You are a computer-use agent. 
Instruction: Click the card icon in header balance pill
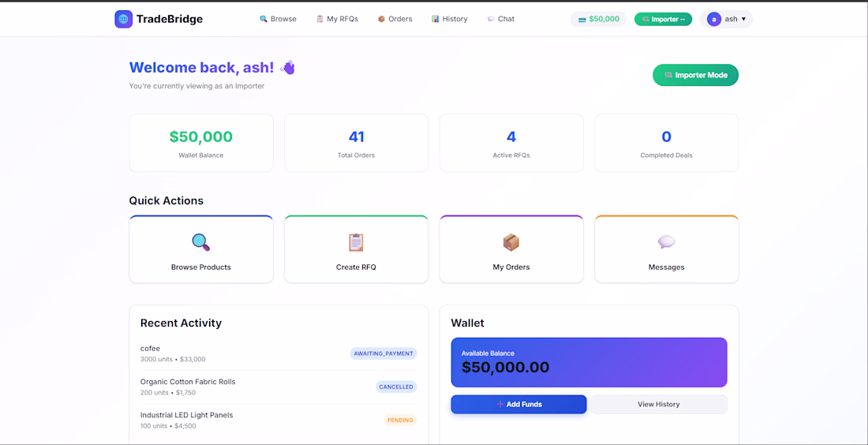coord(582,20)
